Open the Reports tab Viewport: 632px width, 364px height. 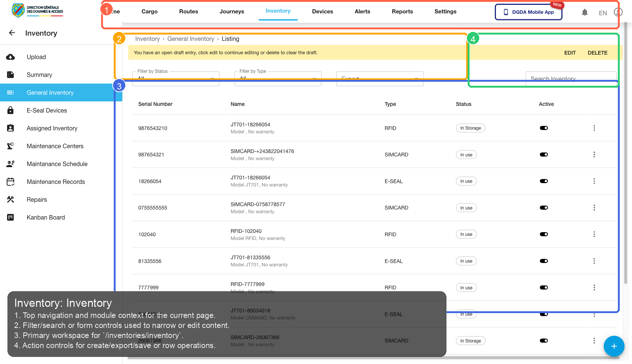coord(402,12)
